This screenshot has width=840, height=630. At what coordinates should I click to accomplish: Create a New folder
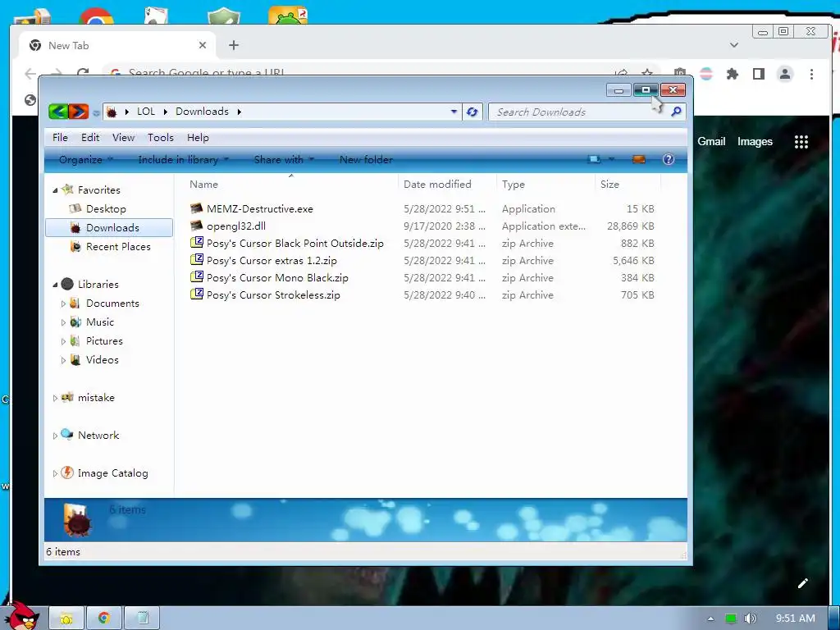(366, 160)
